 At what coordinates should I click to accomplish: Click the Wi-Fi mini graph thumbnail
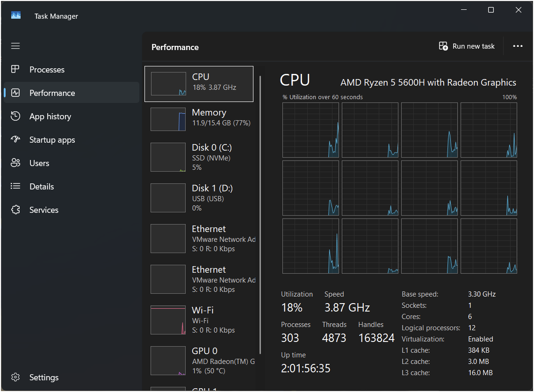pos(168,320)
